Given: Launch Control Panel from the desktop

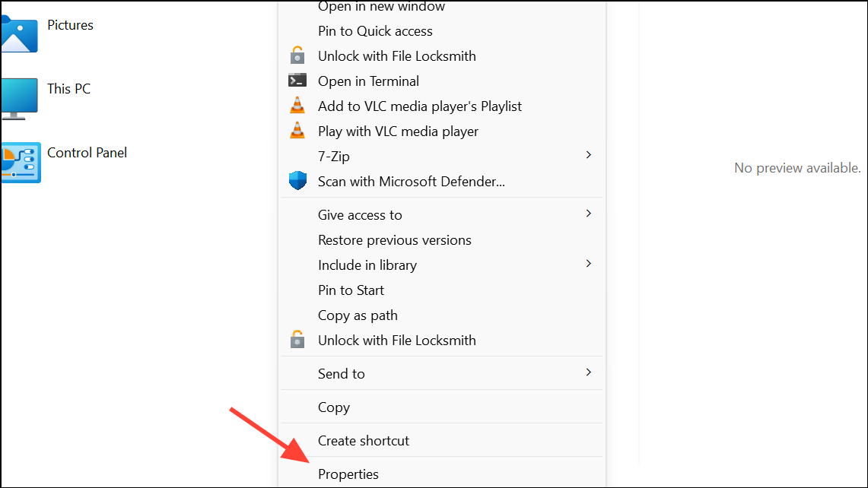Looking at the screenshot, I should pos(87,152).
